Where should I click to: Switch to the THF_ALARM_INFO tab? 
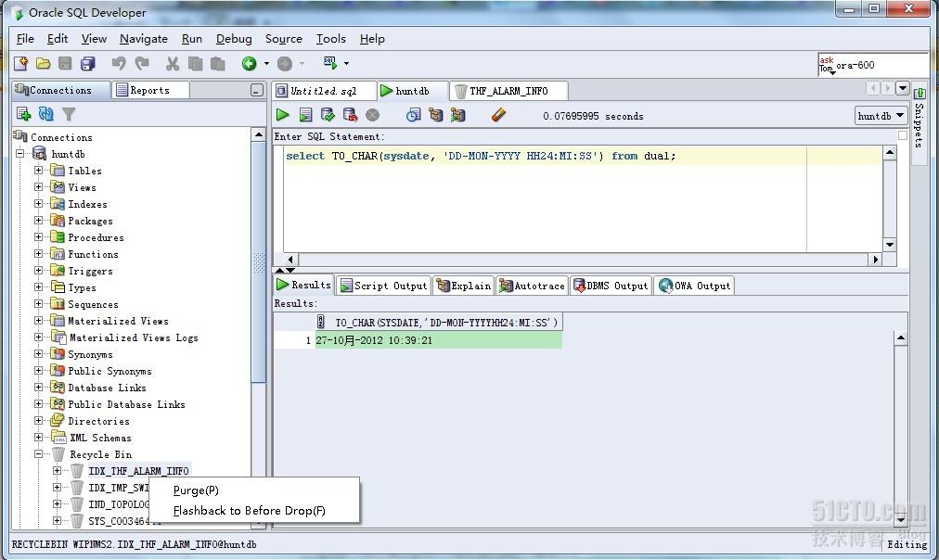[x=508, y=91]
